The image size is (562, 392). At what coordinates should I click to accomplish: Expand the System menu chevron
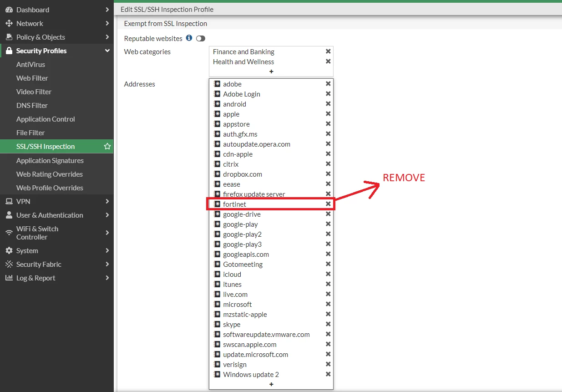(x=107, y=250)
